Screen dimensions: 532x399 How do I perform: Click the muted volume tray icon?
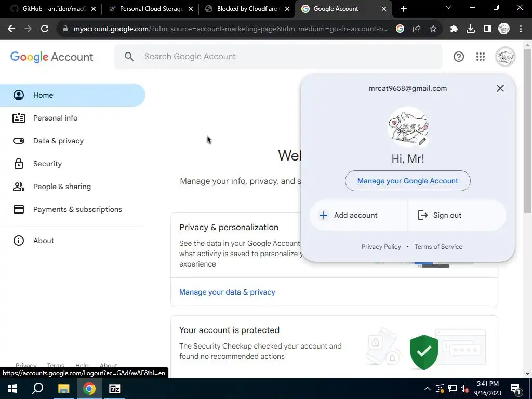[464, 389]
